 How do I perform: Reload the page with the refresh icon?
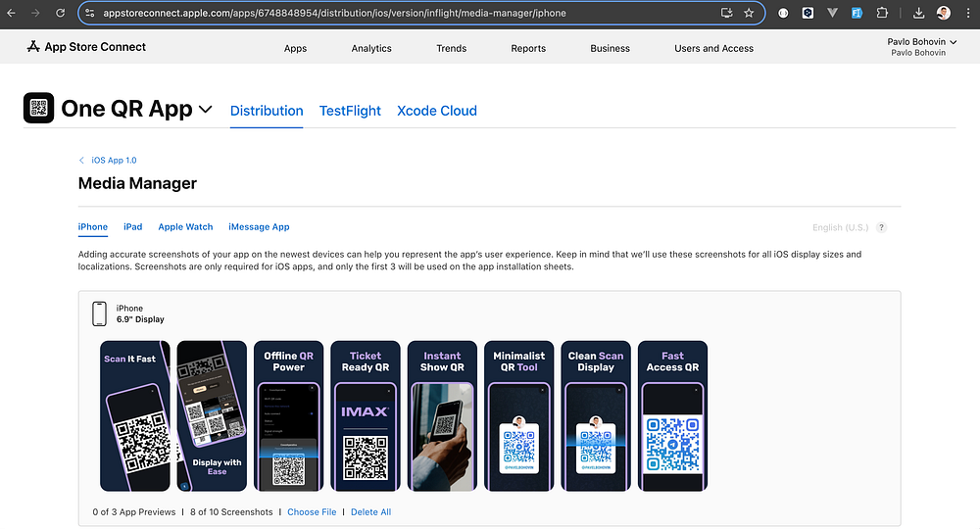tap(60, 13)
